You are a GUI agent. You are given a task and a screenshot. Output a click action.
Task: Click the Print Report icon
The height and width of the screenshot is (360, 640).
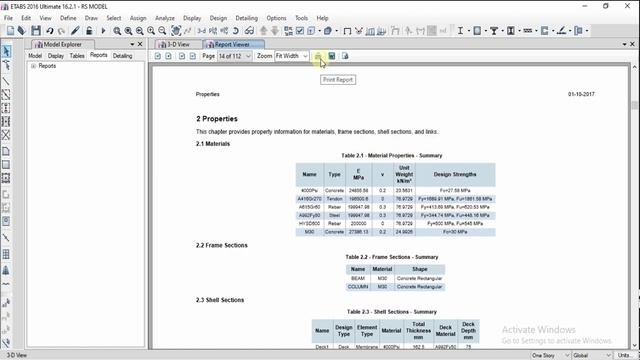pos(318,56)
